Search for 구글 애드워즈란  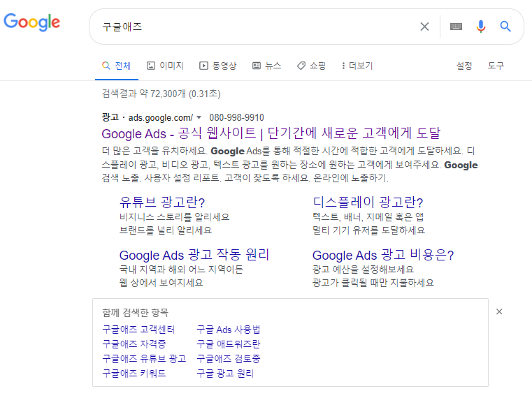click(229, 344)
